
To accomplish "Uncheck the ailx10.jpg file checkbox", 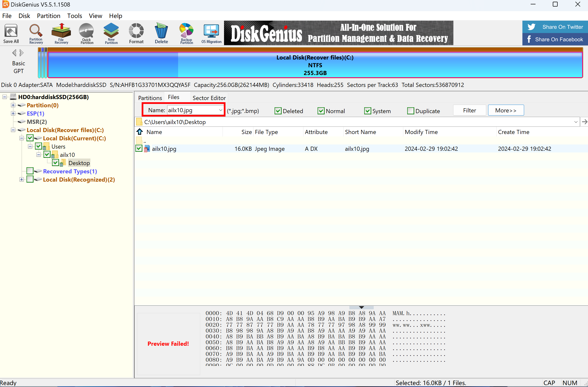I will click(139, 149).
